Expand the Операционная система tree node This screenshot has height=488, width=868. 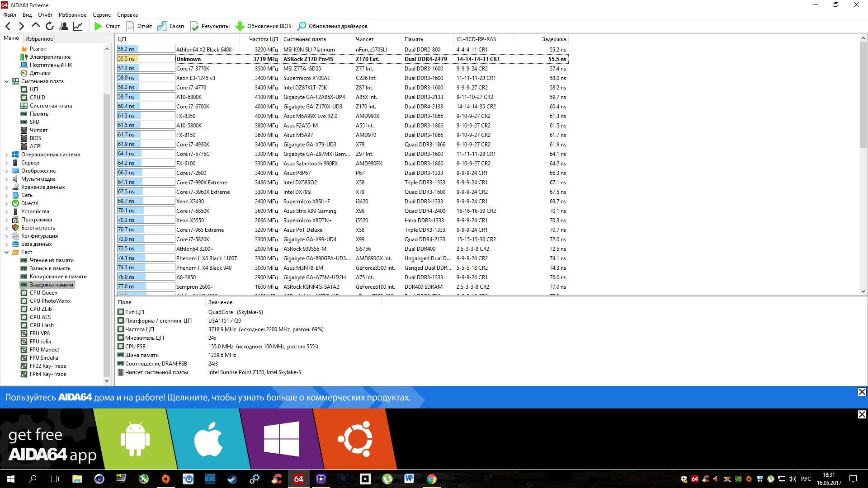point(7,155)
